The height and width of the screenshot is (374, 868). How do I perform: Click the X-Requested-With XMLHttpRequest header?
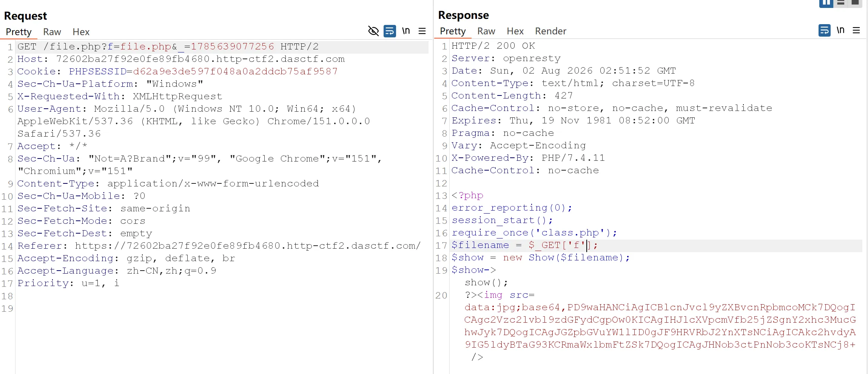click(x=120, y=97)
